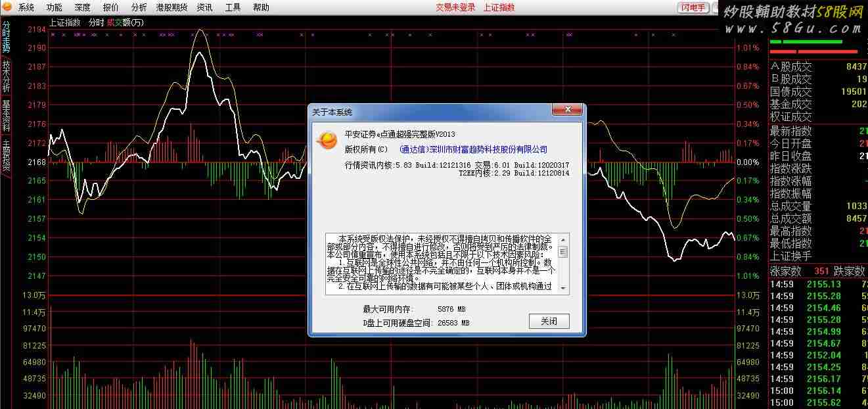868x409 pixels.
Task: Open the 资讯 menu
Action: pos(204,8)
